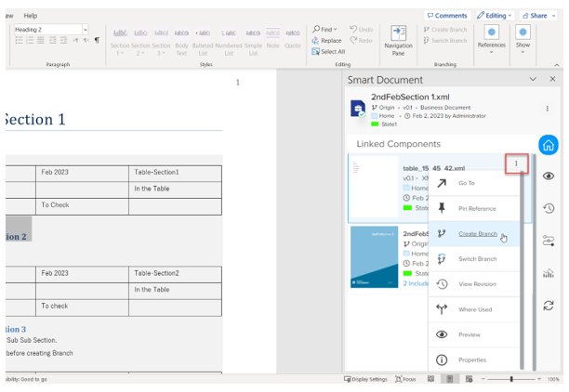Choose Where Used in context menu
The image size is (569, 392).
[x=473, y=309]
